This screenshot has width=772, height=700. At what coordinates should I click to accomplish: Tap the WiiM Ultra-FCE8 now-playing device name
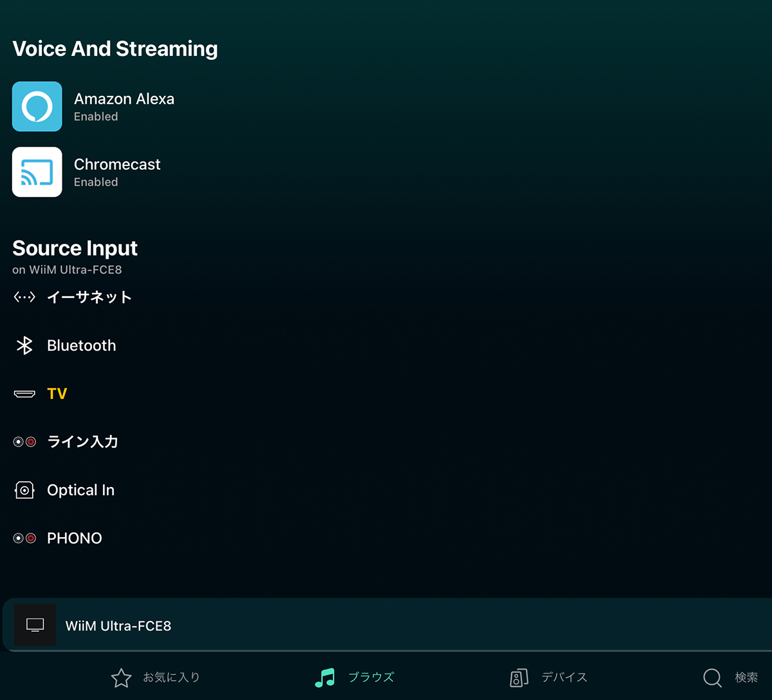(118, 626)
